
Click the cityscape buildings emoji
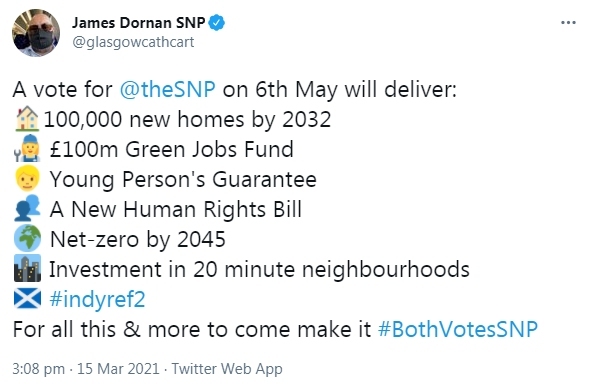coord(27,269)
